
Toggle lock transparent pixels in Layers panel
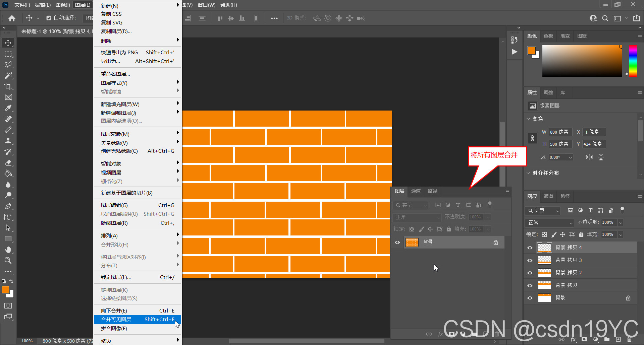[x=544, y=234]
